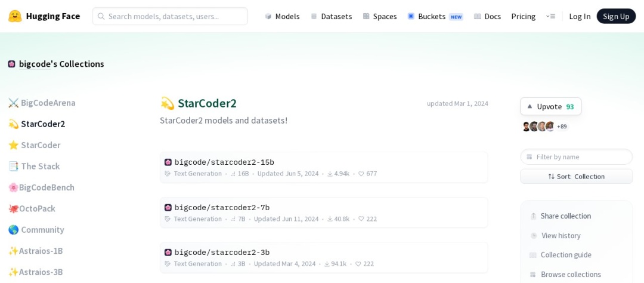Screen dimensions: 644x283
Task: Click the Collection guide book icon
Action: (533, 255)
